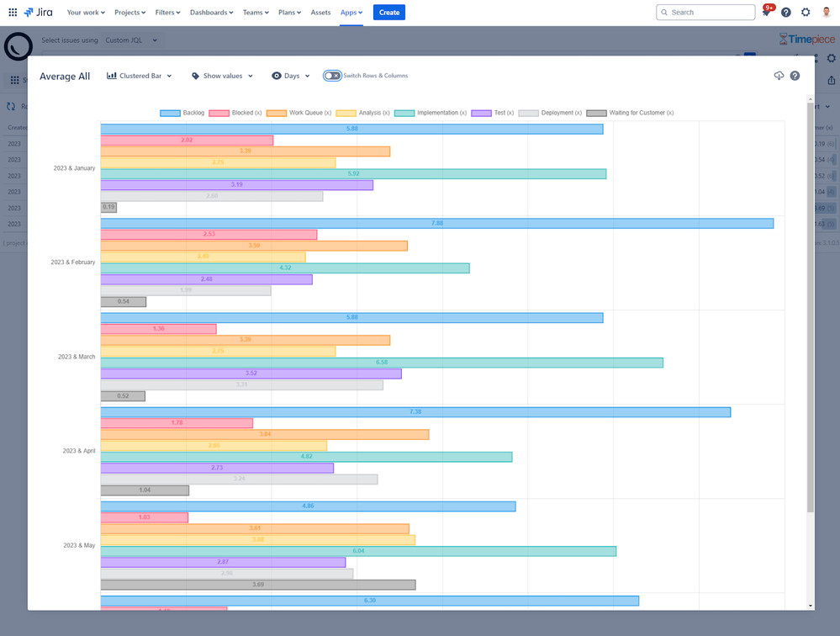Hide the Backlog series in the legend
The width and height of the screenshot is (840, 636).
pyautogui.click(x=182, y=113)
